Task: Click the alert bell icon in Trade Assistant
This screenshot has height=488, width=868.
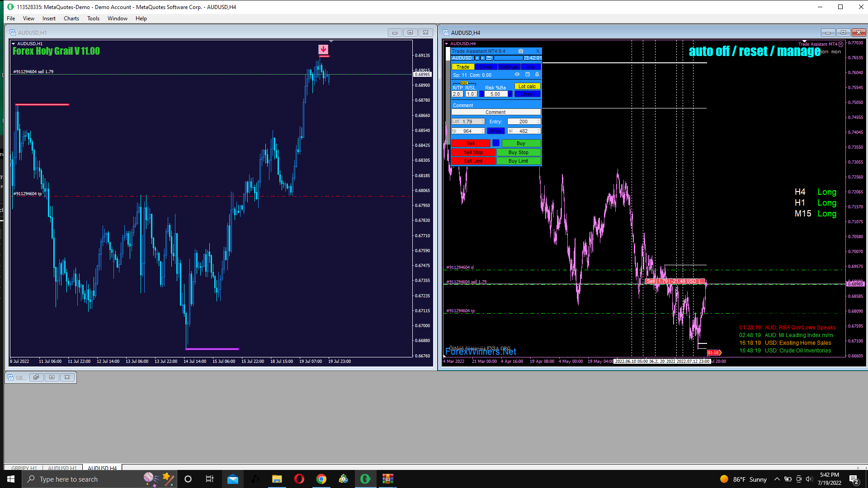Action: coord(537,75)
